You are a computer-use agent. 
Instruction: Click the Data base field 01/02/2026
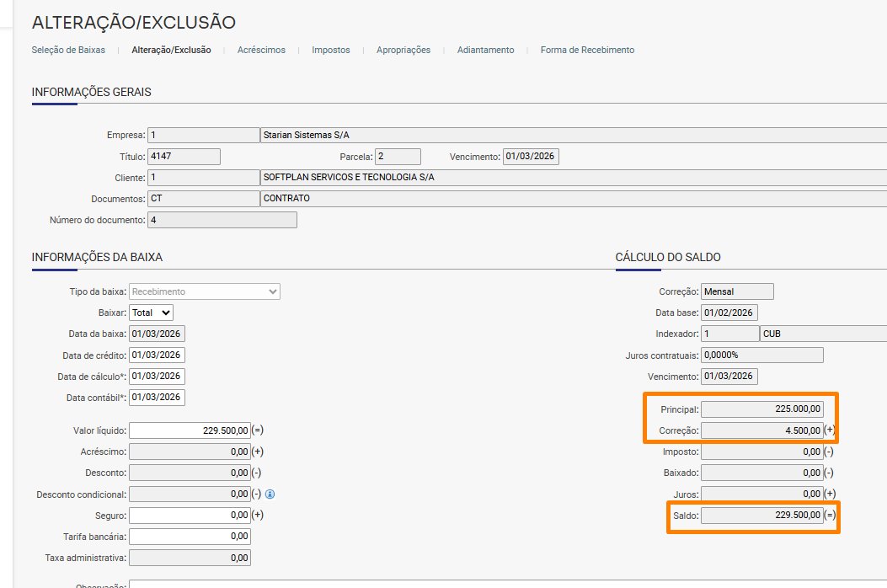click(729, 313)
